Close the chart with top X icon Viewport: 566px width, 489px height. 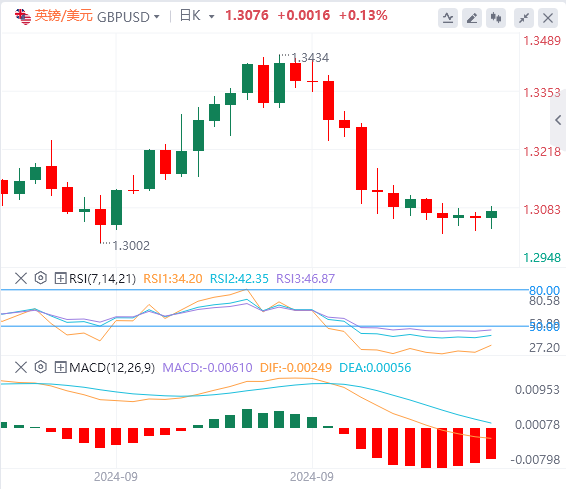[x=548, y=18]
